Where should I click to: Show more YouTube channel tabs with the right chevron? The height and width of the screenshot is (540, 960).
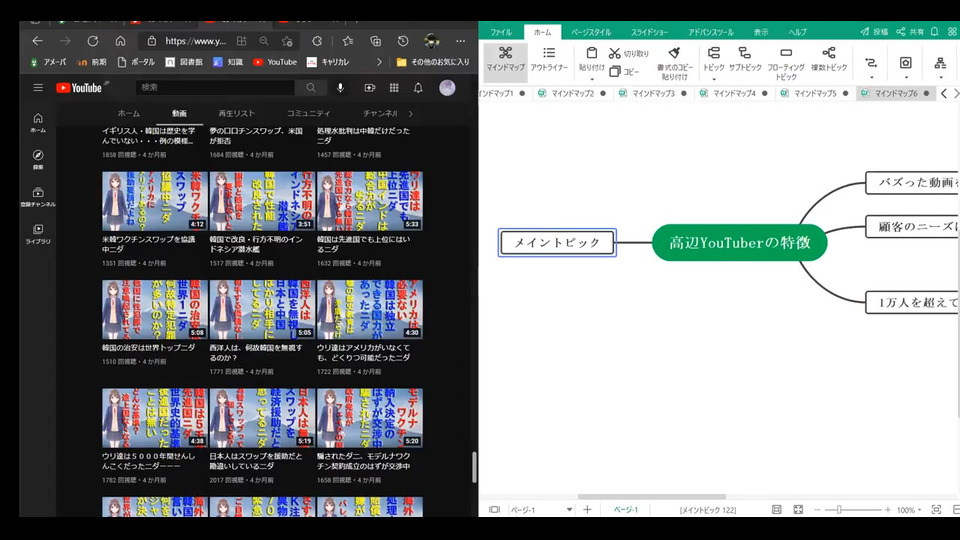pyautogui.click(x=411, y=113)
